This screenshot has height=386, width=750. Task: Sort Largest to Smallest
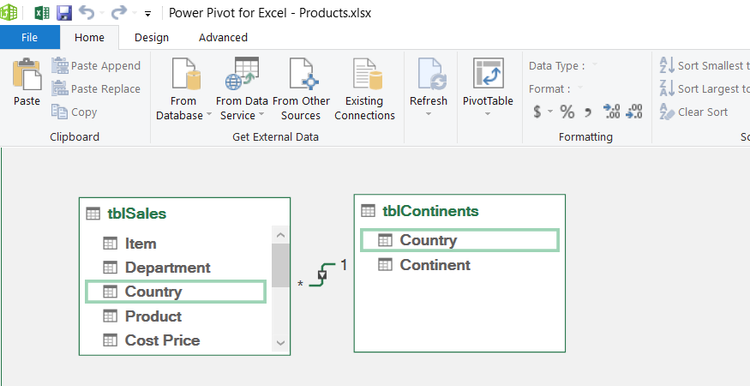pos(704,89)
